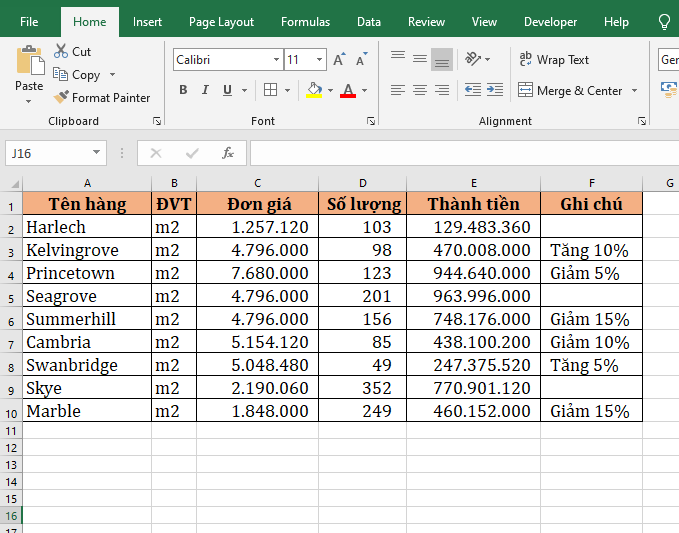Toggle Wrap Text on selected cell
This screenshot has width=679, height=533.
coord(554,60)
